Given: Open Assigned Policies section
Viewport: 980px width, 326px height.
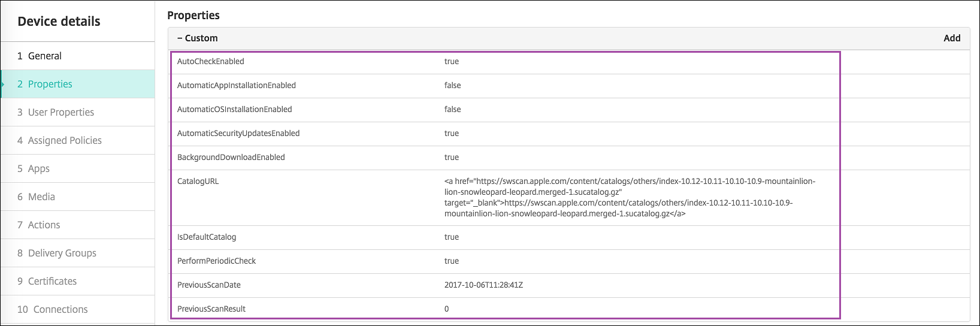Looking at the screenshot, I should coord(65,140).
